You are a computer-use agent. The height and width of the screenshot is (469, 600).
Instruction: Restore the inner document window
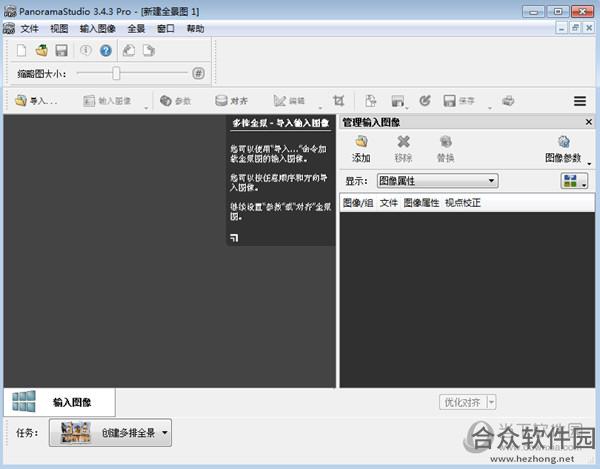point(575,28)
